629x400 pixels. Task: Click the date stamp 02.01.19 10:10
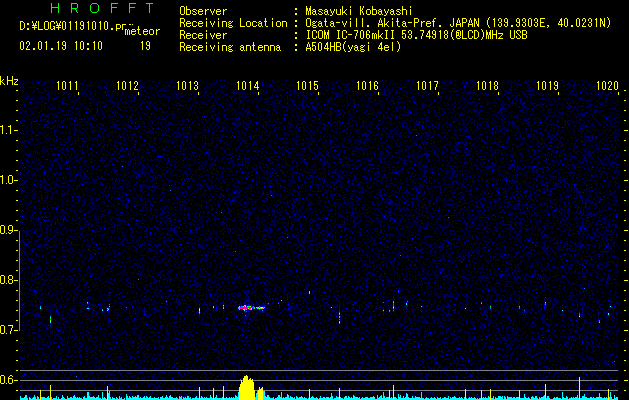(61, 46)
